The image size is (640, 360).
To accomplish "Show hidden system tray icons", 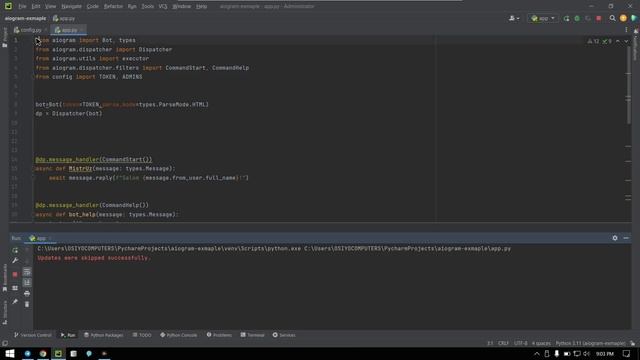I will click(537, 354).
